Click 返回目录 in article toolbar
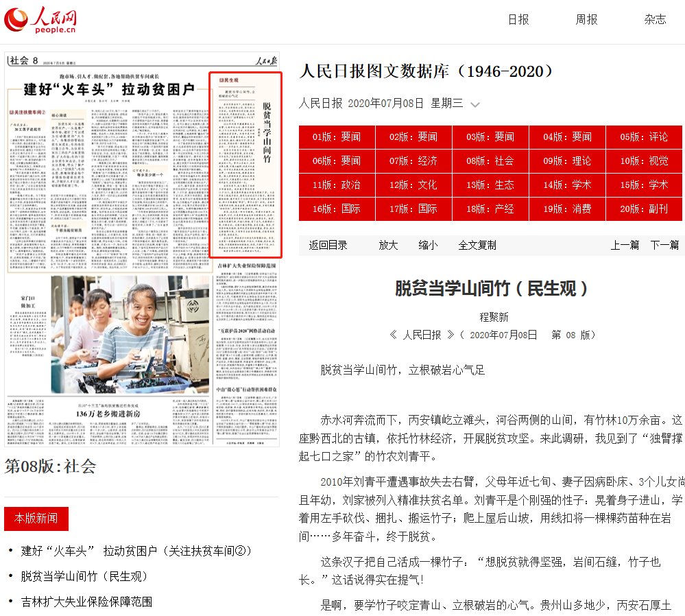 pos(328,246)
